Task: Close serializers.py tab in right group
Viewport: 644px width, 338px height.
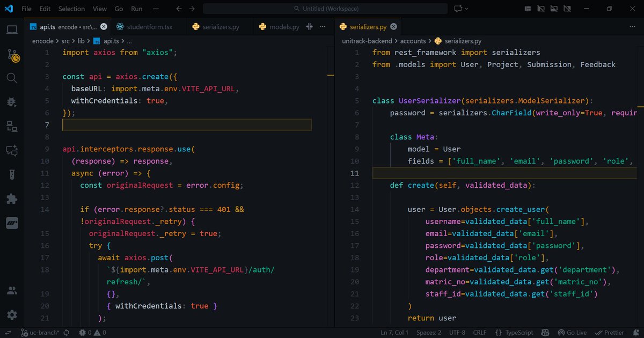Action: click(394, 27)
